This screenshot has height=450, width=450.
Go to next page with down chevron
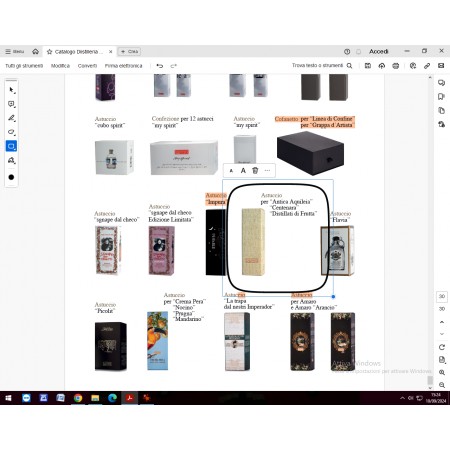(442, 334)
